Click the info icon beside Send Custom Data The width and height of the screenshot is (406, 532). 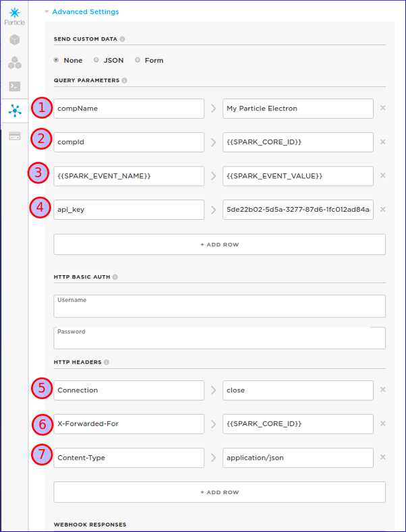[122, 39]
